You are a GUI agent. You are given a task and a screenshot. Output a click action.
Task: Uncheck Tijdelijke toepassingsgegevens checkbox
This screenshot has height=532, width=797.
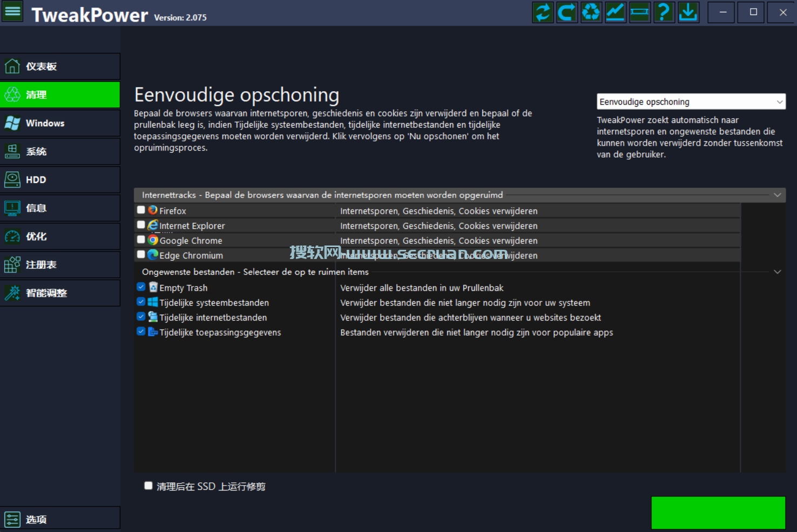141,331
